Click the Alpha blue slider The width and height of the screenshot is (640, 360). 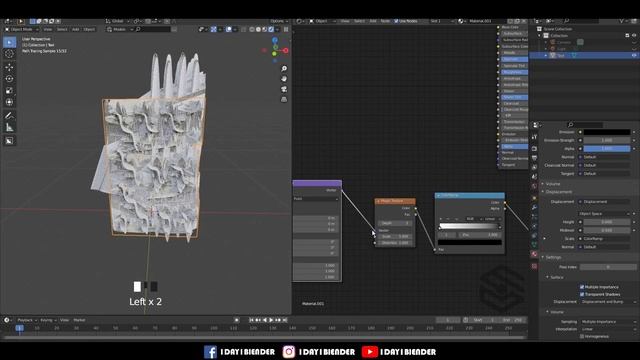tap(607, 149)
